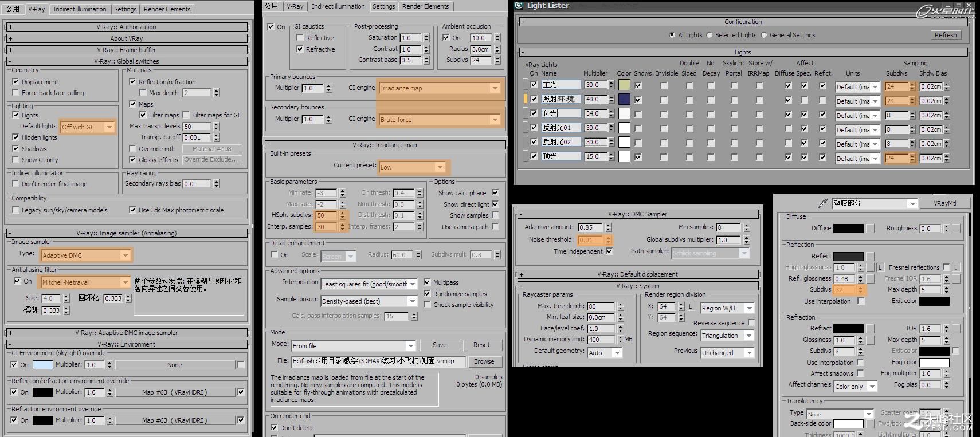Enable the Override mtl checkbox

point(132,149)
